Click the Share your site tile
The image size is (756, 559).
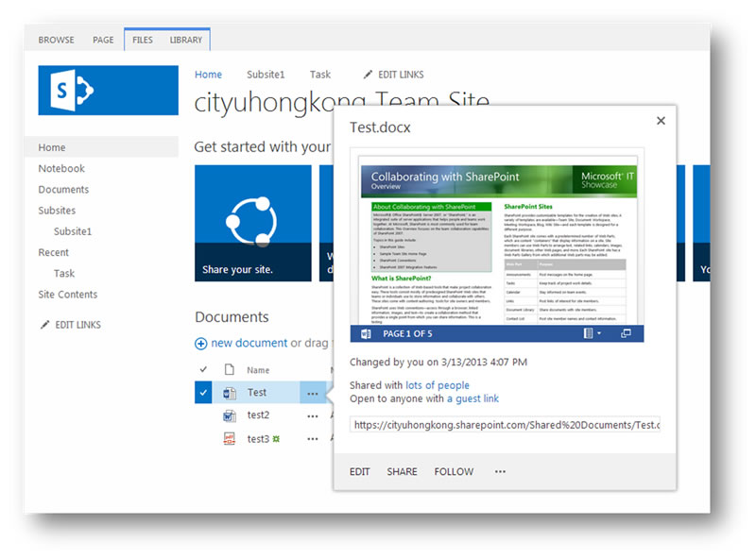[x=252, y=223]
